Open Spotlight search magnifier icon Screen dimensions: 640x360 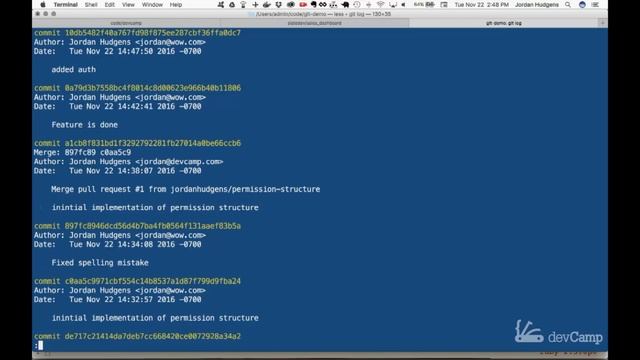coord(568,4)
